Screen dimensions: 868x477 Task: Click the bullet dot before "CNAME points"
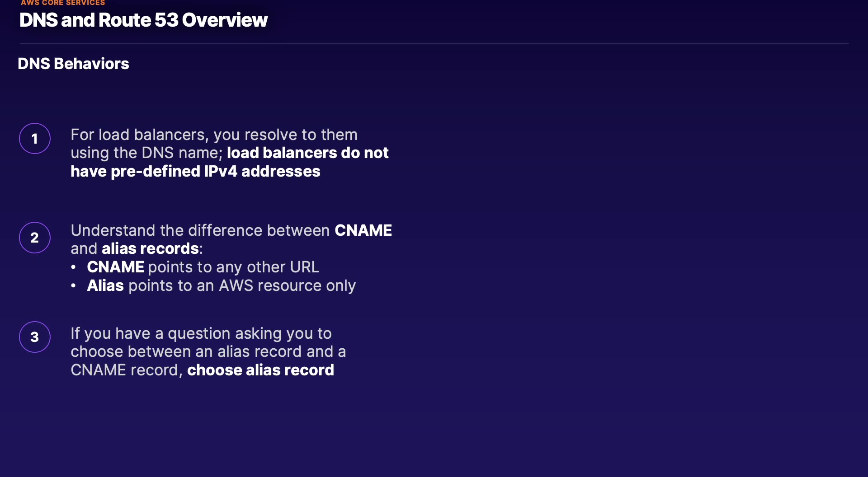[x=73, y=267]
